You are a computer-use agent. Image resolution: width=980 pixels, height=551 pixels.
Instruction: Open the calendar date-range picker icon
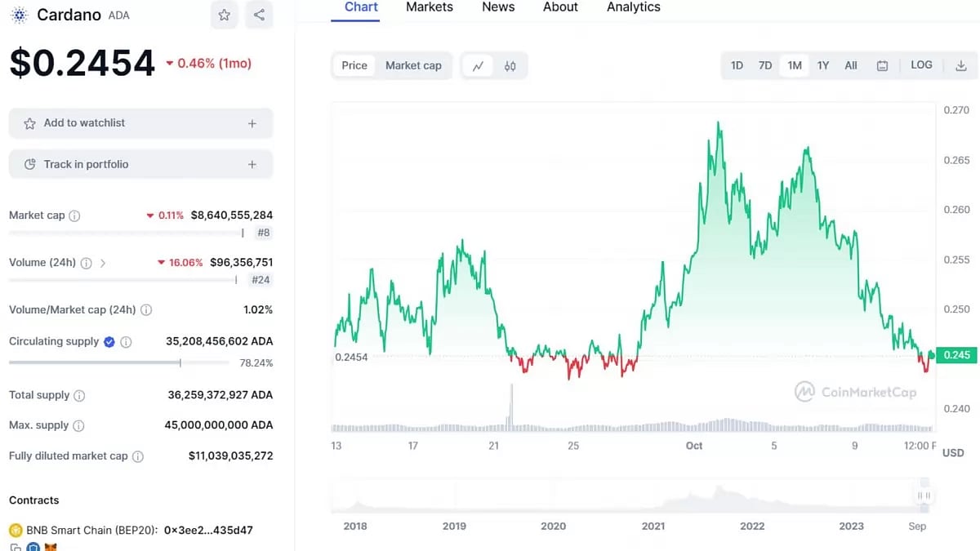click(882, 64)
